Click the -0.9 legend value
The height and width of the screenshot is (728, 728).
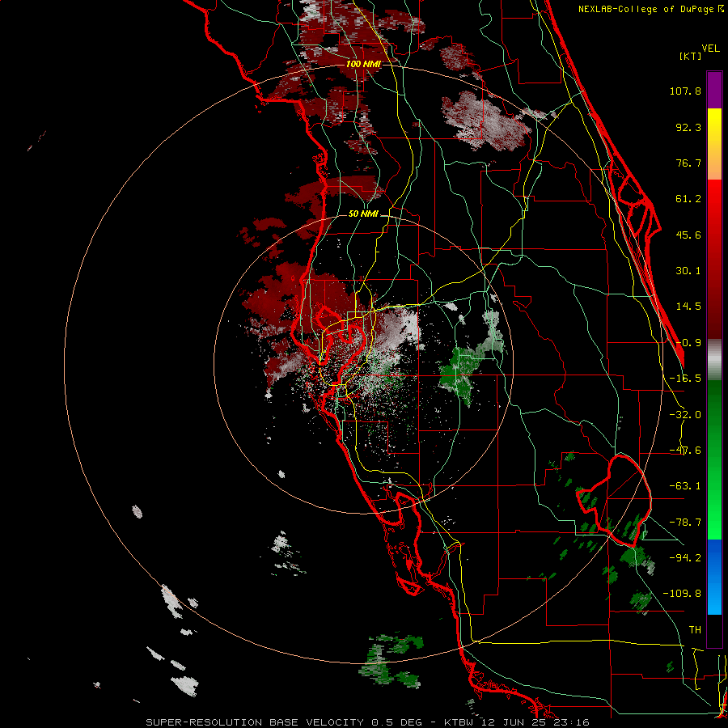[688, 343]
